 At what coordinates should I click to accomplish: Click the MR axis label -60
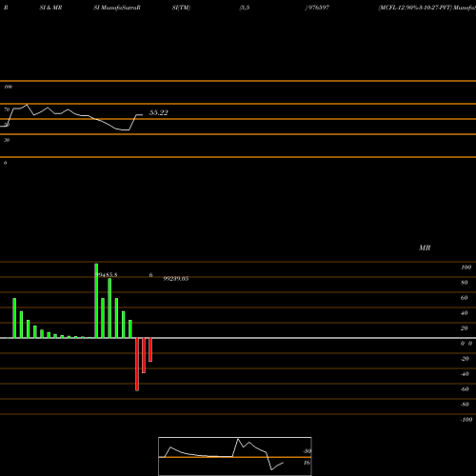click(x=465, y=389)
